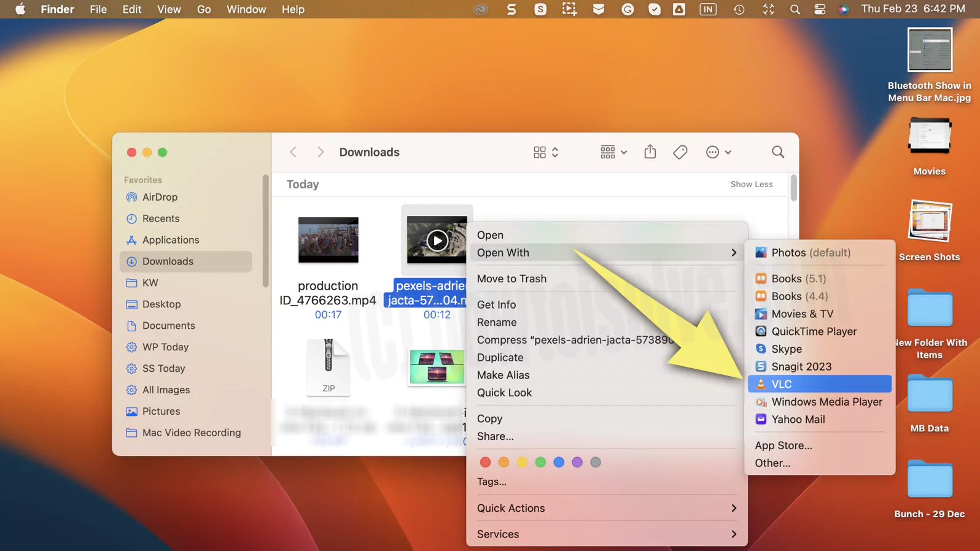980x551 pixels.
Task: Select Recents in the sidebar
Action: point(185,218)
